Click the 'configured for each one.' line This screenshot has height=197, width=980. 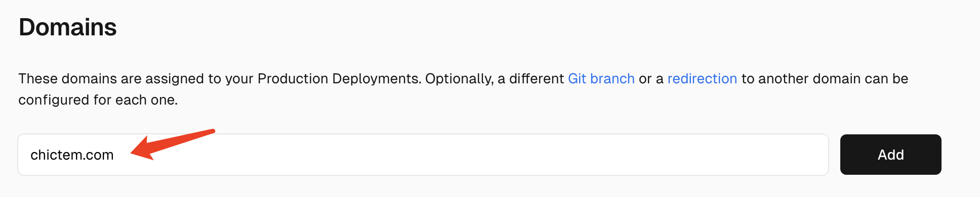click(98, 100)
